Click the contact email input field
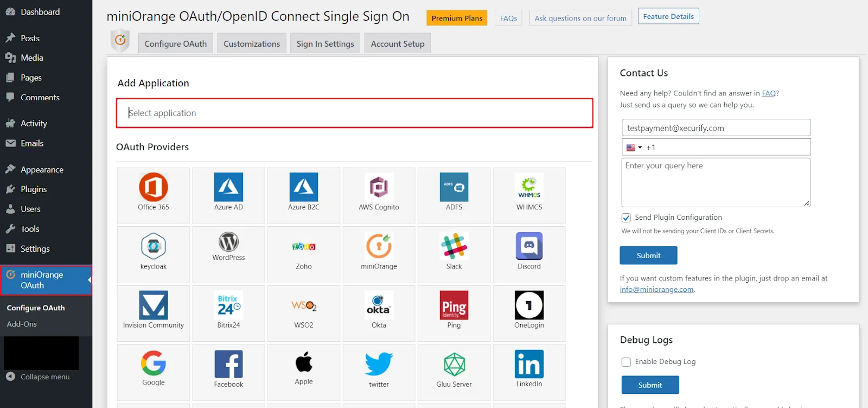The height and width of the screenshot is (408, 868). 716,128
